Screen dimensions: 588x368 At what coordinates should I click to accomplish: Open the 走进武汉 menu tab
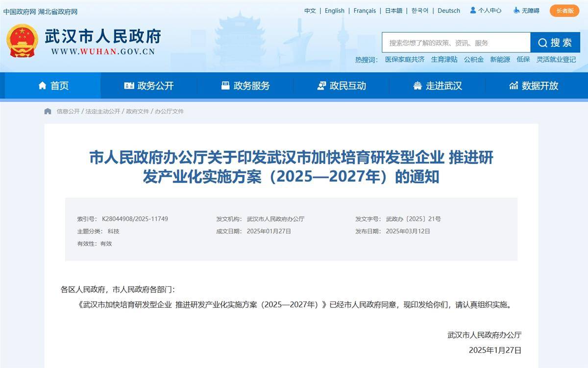point(437,86)
